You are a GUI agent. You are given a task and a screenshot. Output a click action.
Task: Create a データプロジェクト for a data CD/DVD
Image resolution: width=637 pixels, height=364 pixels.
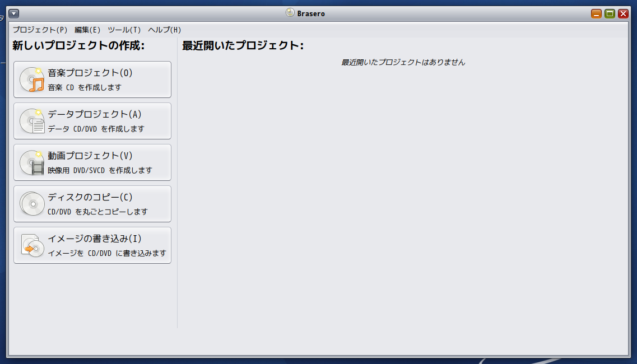point(92,120)
